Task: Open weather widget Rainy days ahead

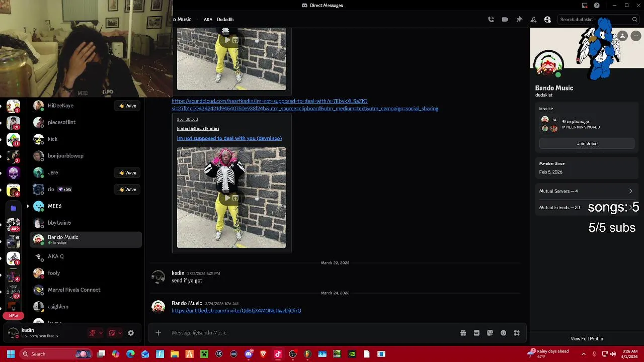Action: pos(548,354)
